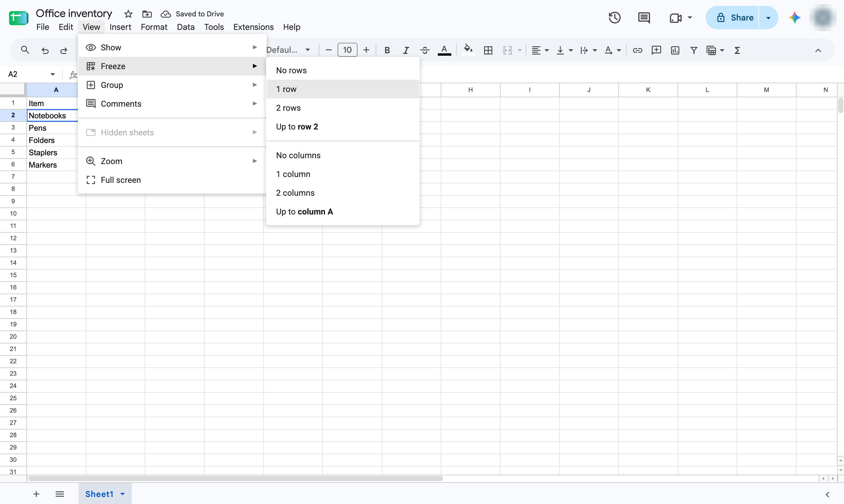Insert a link using link icon
The width and height of the screenshot is (844, 504).
coord(637,50)
